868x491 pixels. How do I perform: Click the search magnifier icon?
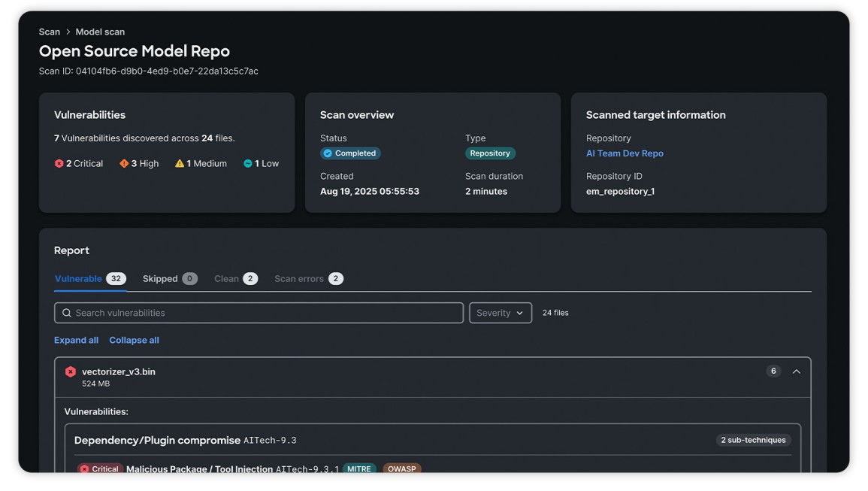66,313
